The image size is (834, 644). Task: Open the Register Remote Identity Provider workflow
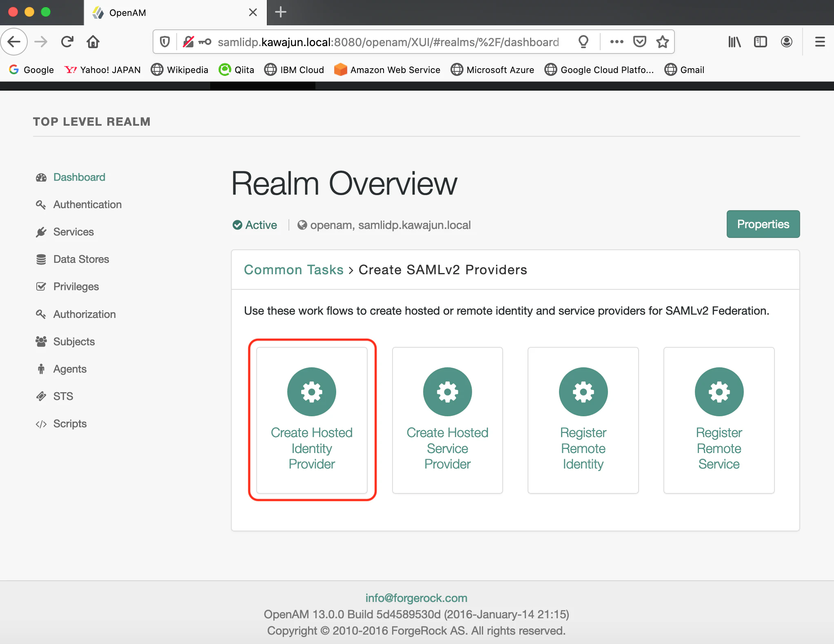pos(583,420)
